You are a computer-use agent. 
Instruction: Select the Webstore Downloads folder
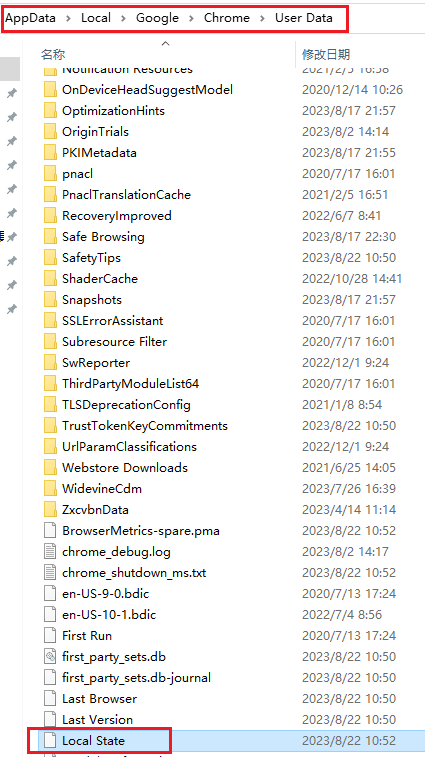coord(125,467)
